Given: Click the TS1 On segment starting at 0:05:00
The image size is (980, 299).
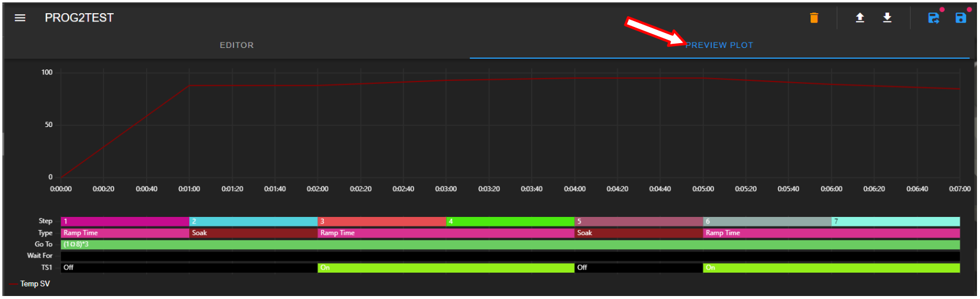Looking at the screenshot, I should click(832, 268).
